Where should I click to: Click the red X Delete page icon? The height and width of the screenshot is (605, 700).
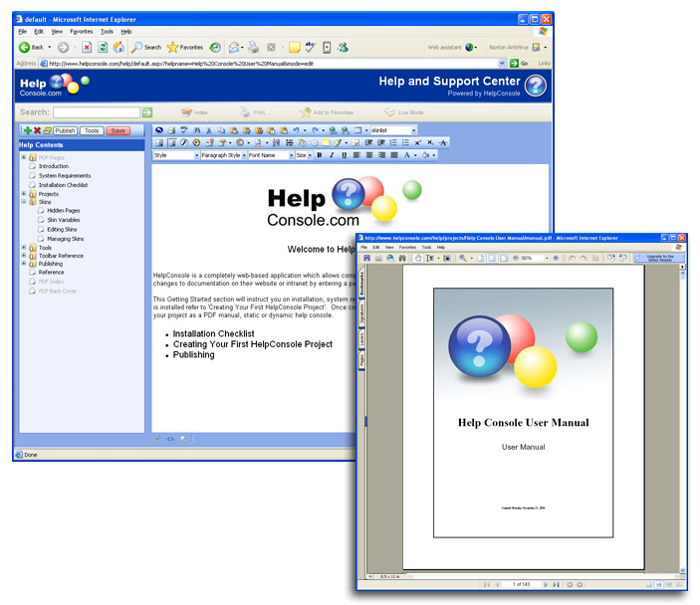pyautogui.click(x=37, y=130)
